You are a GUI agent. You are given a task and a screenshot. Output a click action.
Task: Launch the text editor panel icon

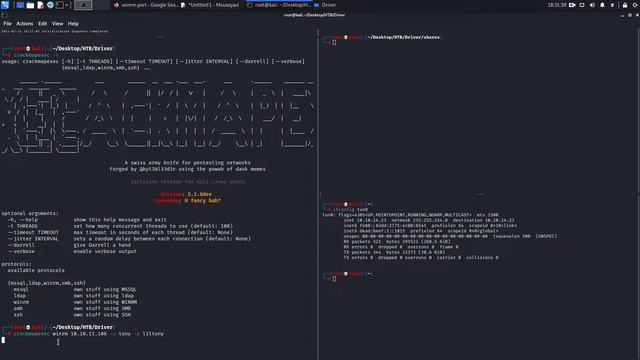pyautogui.click(x=40, y=5)
